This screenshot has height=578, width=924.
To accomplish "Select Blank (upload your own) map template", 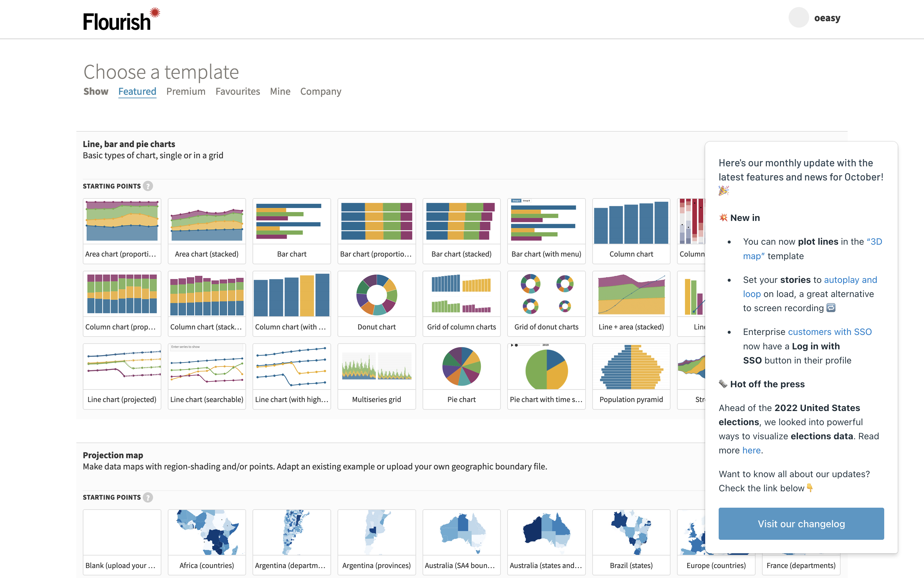I will (x=122, y=542).
